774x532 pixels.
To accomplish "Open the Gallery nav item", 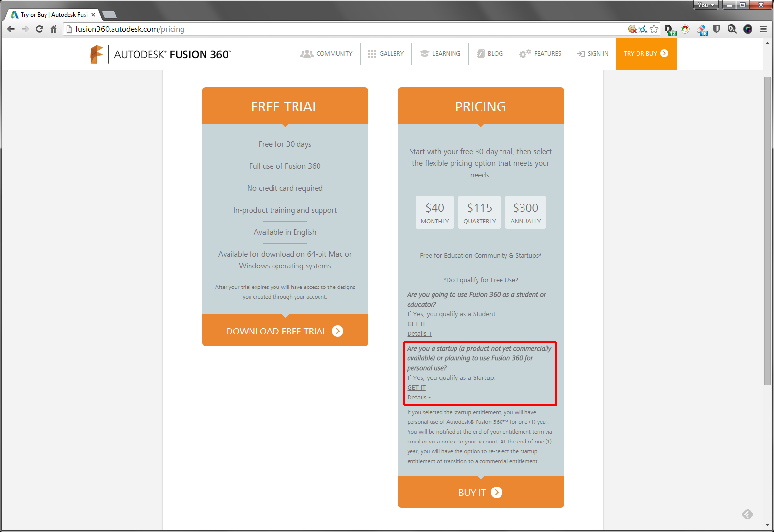I will pyautogui.click(x=386, y=54).
